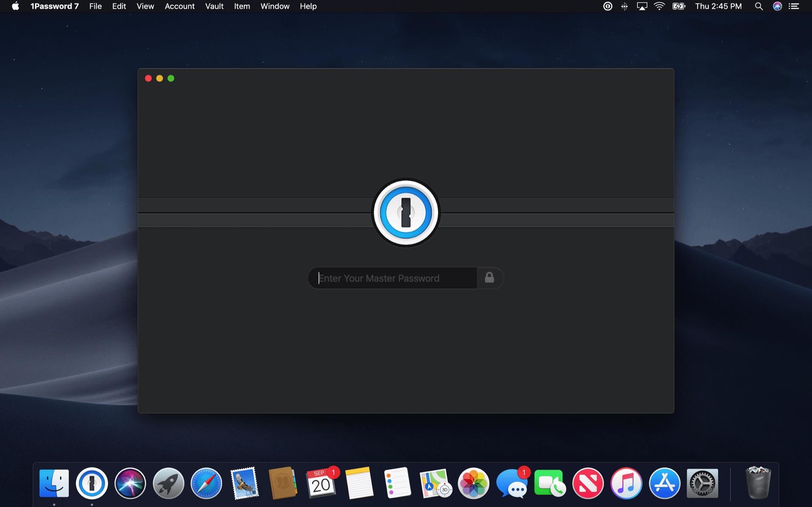Click the 1Password icon in the Dock
This screenshot has width=812, height=507.
point(92,483)
